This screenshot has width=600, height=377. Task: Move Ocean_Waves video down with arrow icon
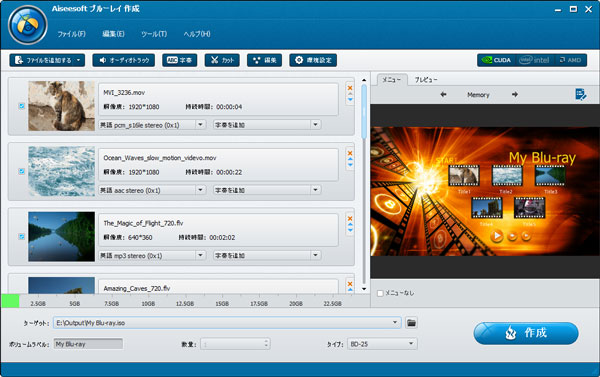coord(350,165)
